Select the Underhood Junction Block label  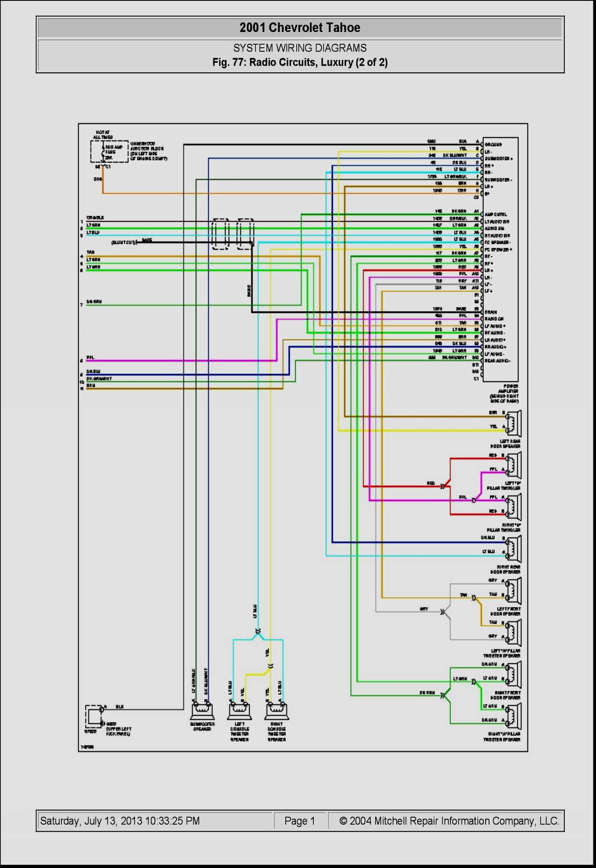tap(148, 151)
